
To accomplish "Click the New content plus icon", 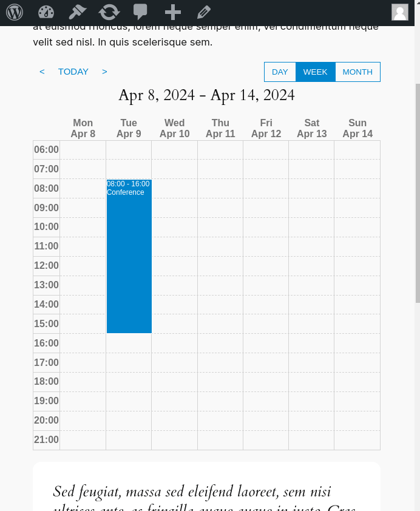I will point(173,12).
